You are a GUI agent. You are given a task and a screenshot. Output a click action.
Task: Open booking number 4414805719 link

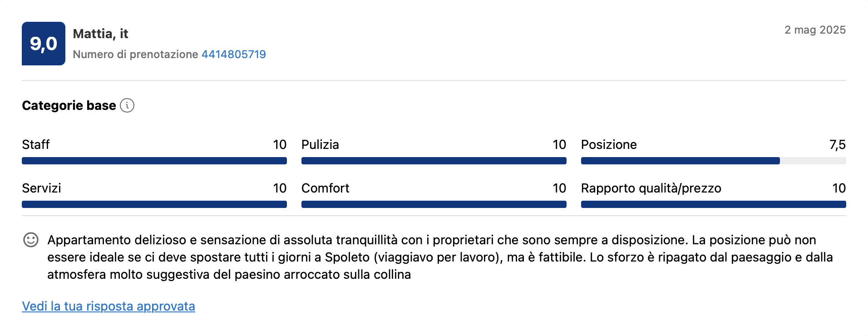233,54
